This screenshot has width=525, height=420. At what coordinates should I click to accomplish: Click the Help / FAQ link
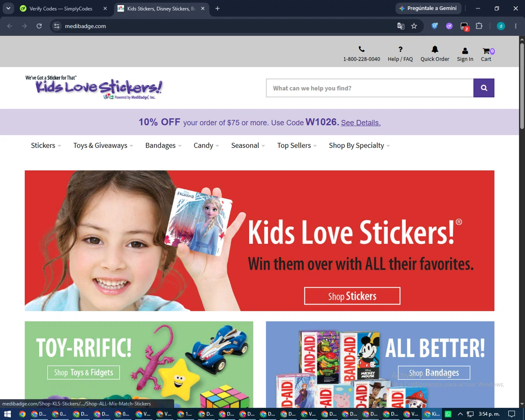400,59
